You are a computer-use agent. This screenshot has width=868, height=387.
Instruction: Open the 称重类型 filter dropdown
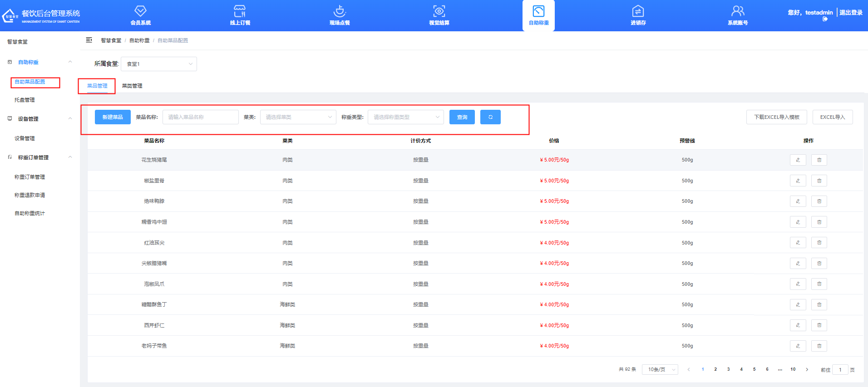(405, 117)
